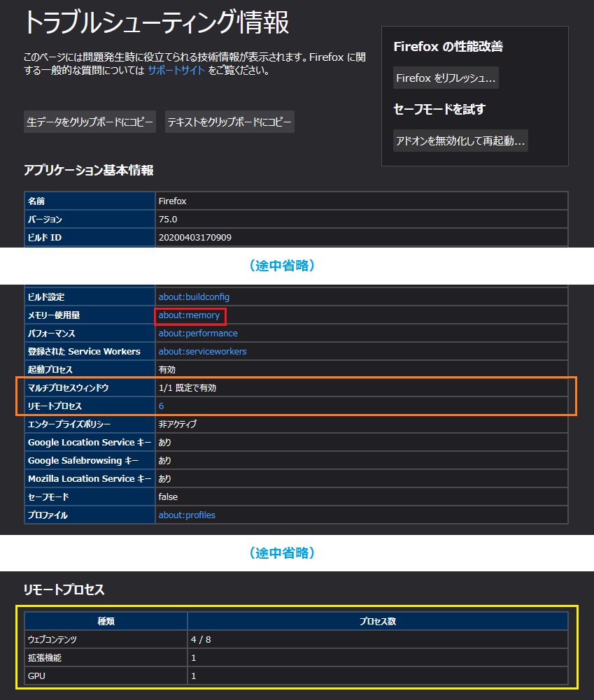Click the トラブルシューティング情報 page title
The width and height of the screenshot is (594, 700).
click(157, 22)
